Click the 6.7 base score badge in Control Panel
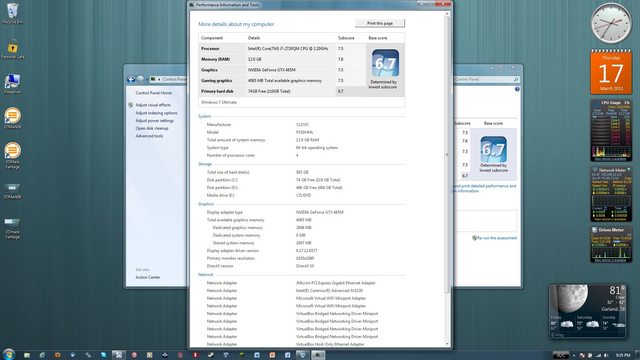This screenshot has width=640, height=360. 493,150
